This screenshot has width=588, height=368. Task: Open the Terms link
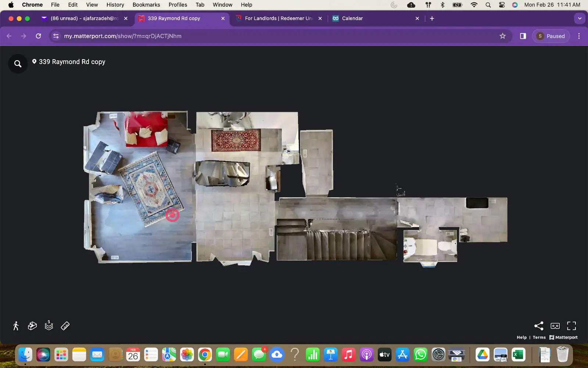539,337
